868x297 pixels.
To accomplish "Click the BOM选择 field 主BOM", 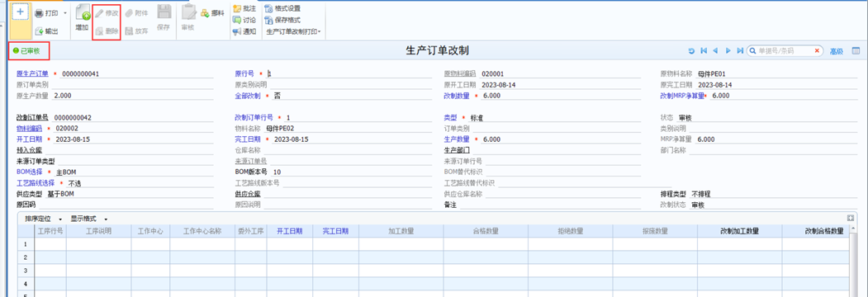I will (x=134, y=172).
